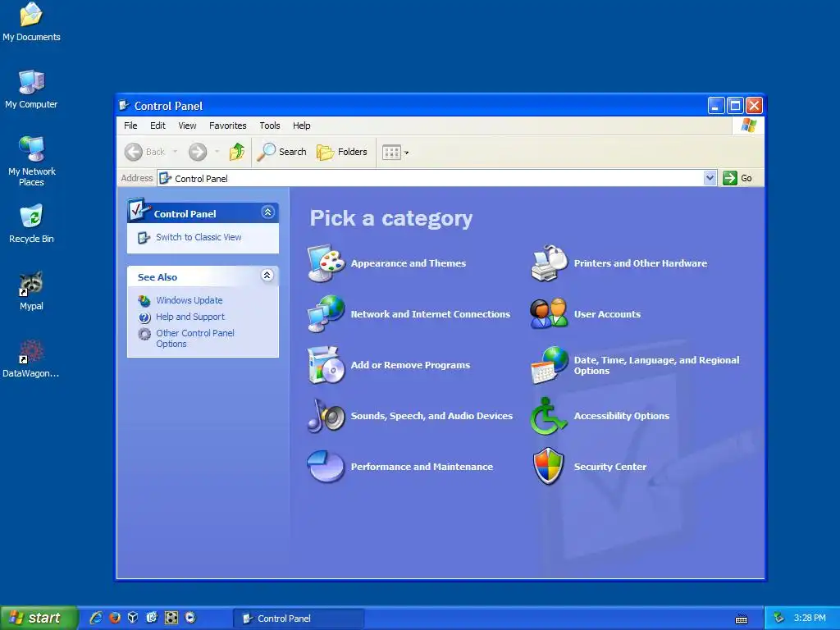840x630 pixels.
Task: Click the My Documents desktop icon
Action: click(x=31, y=15)
